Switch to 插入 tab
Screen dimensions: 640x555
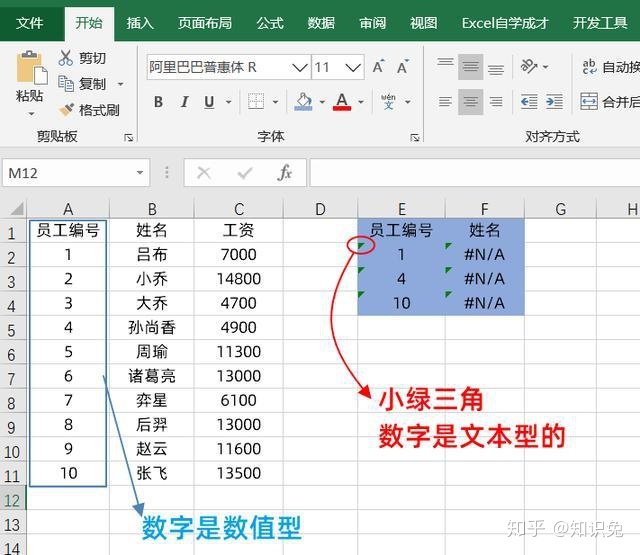click(140, 23)
